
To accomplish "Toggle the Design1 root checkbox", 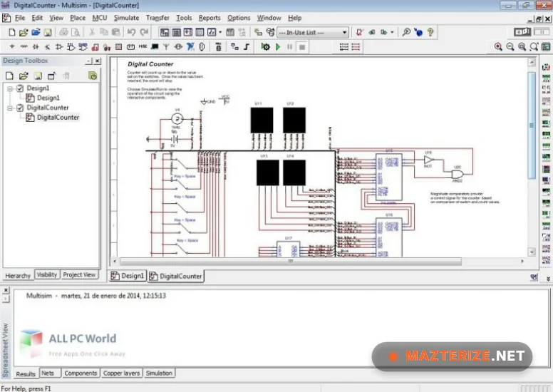I will (20, 88).
